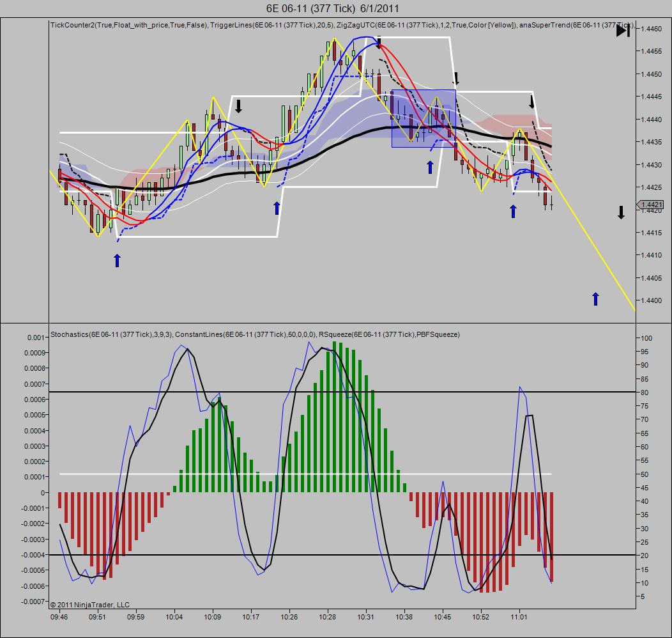Click the 1.4400 price axis label
The image size is (672, 638).
click(651, 300)
